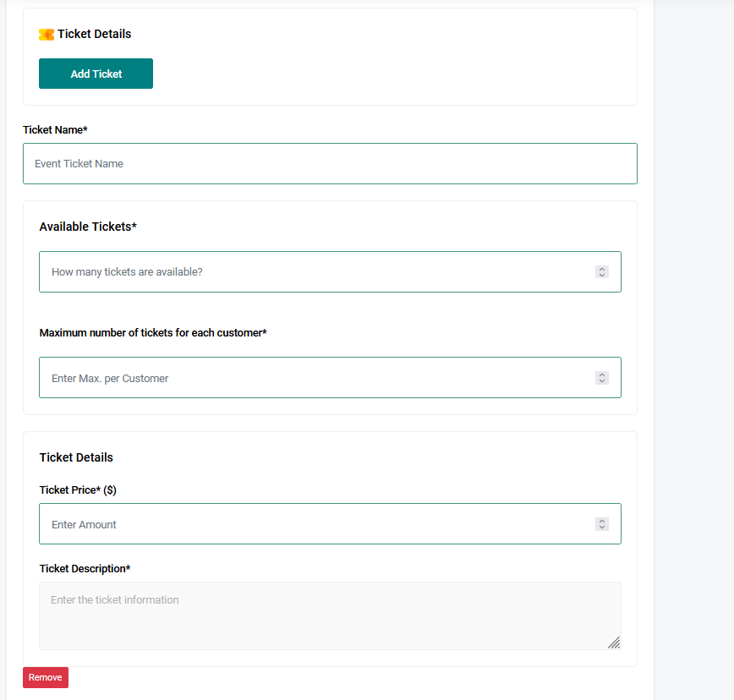Select the Ticket Name label text
The height and width of the screenshot is (700, 734).
pyautogui.click(x=55, y=129)
